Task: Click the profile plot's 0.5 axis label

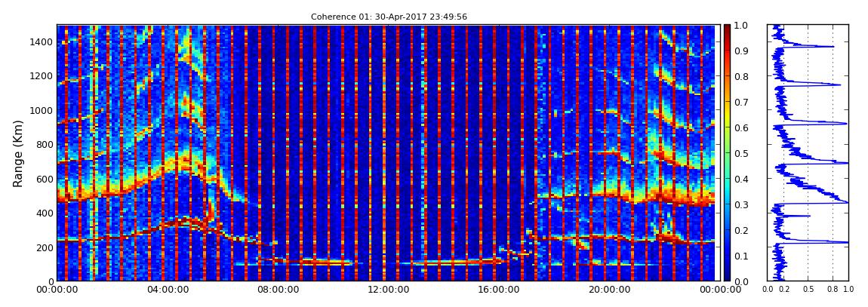Action: tap(808, 290)
